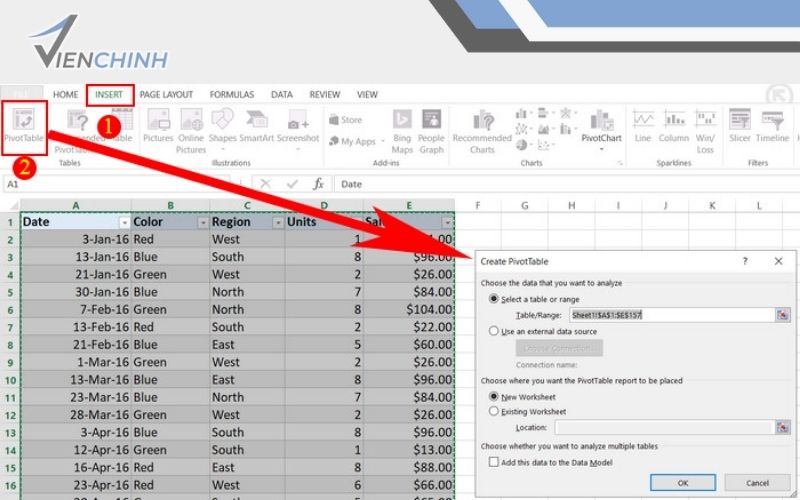Select column A header
The width and height of the screenshot is (800, 500).
(x=76, y=205)
